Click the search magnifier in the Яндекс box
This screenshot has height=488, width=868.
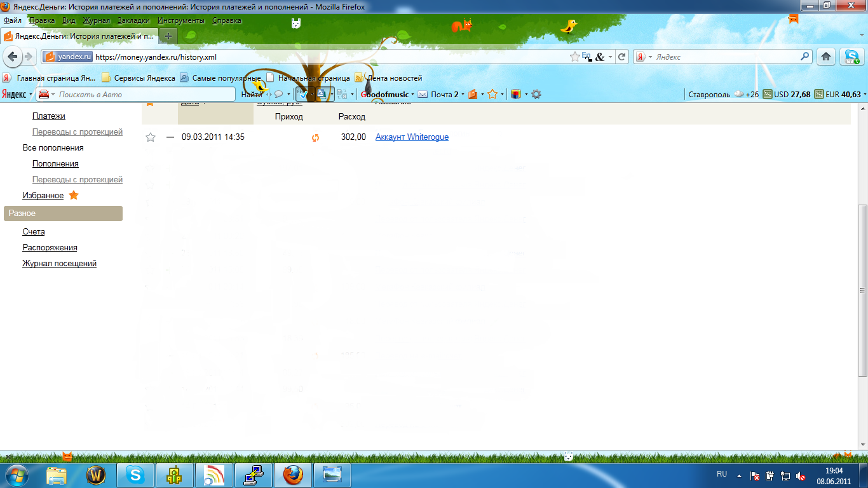click(x=806, y=57)
